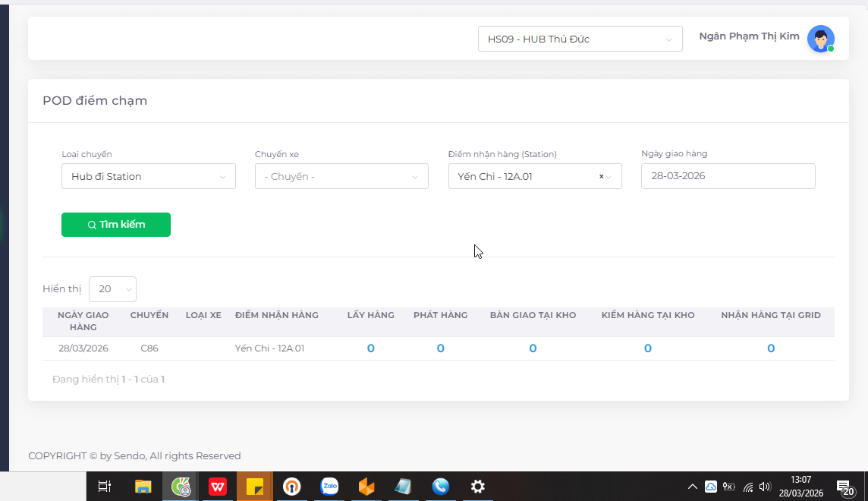Open the notepad-style app in the taskbar
Image resolution: width=868 pixels, height=501 pixels.
coord(404,487)
